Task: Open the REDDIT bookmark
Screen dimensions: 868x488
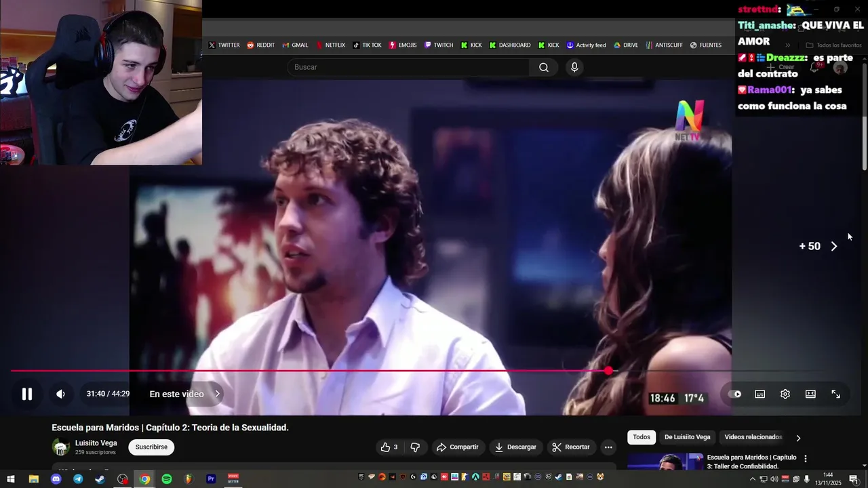Action: 260,45
